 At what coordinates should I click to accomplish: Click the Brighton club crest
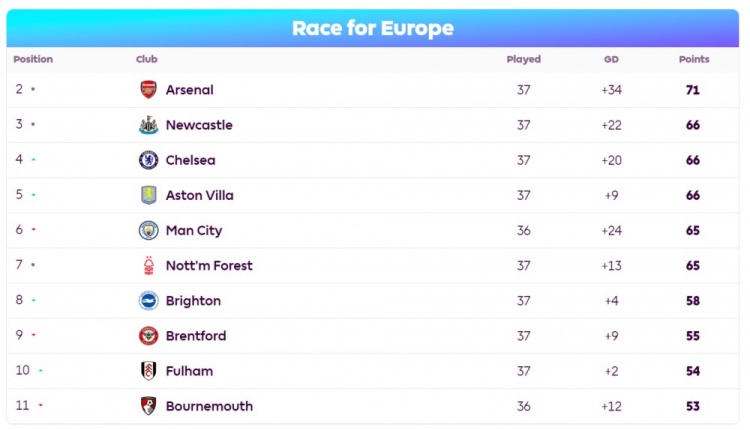coord(148,301)
